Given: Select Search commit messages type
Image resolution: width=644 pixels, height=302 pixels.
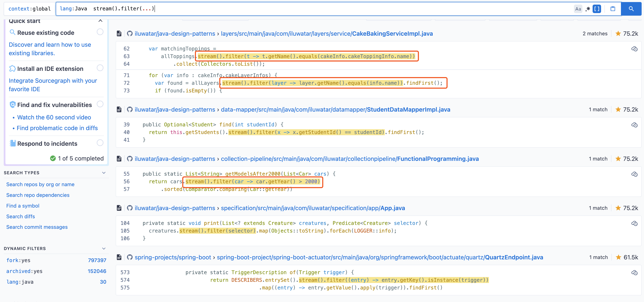Looking at the screenshot, I should [x=37, y=227].
